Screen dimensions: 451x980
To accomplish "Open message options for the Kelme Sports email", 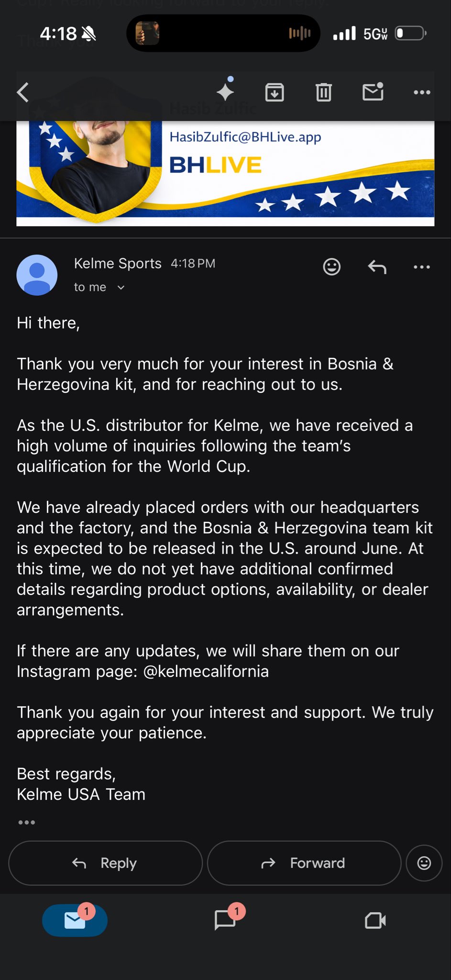I will [421, 267].
